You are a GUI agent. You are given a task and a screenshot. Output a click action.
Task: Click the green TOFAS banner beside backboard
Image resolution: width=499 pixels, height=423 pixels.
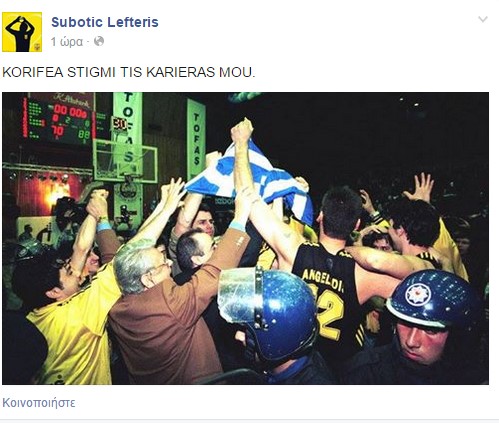[x=196, y=138]
